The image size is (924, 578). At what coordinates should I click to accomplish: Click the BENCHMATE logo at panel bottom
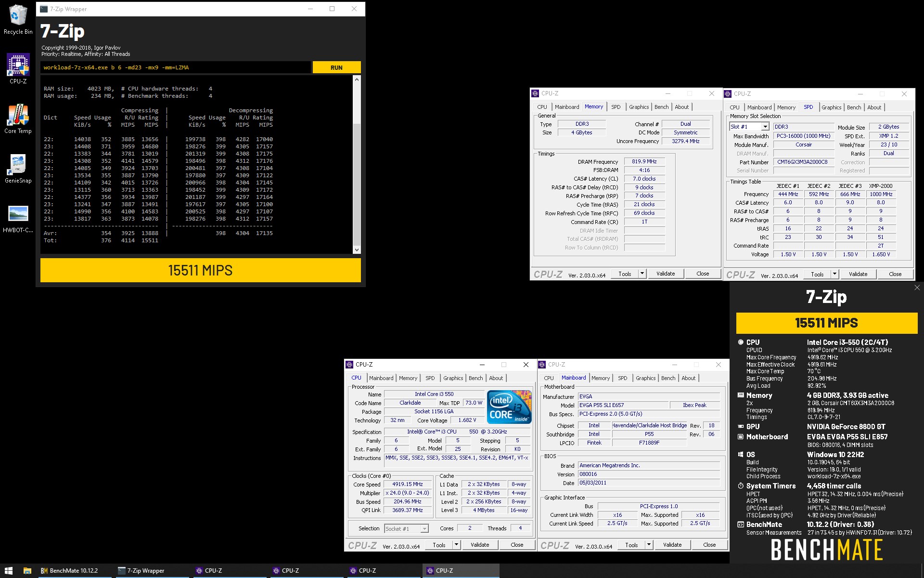click(827, 550)
